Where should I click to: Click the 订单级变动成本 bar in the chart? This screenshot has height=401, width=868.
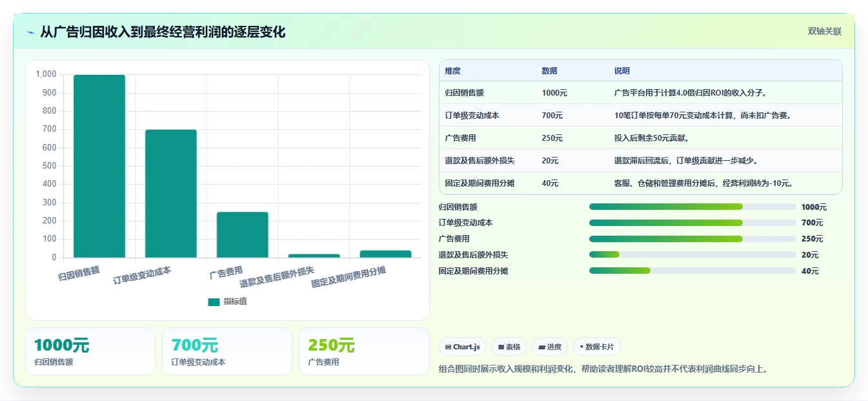click(x=171, y=194)
